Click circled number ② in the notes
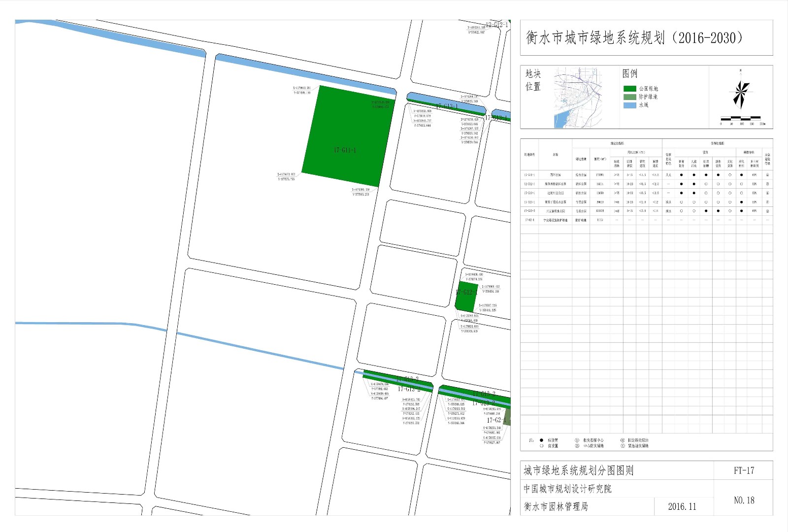 click(x=577, y=446)
